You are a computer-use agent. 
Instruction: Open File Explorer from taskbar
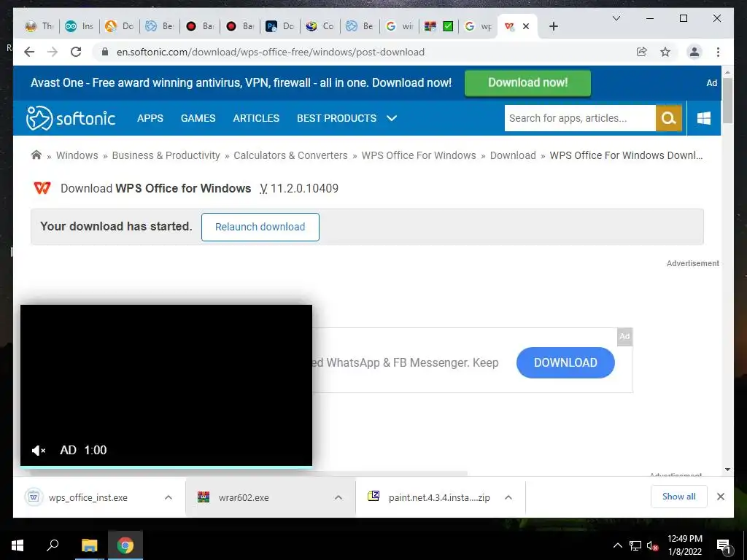click(89, 545)
